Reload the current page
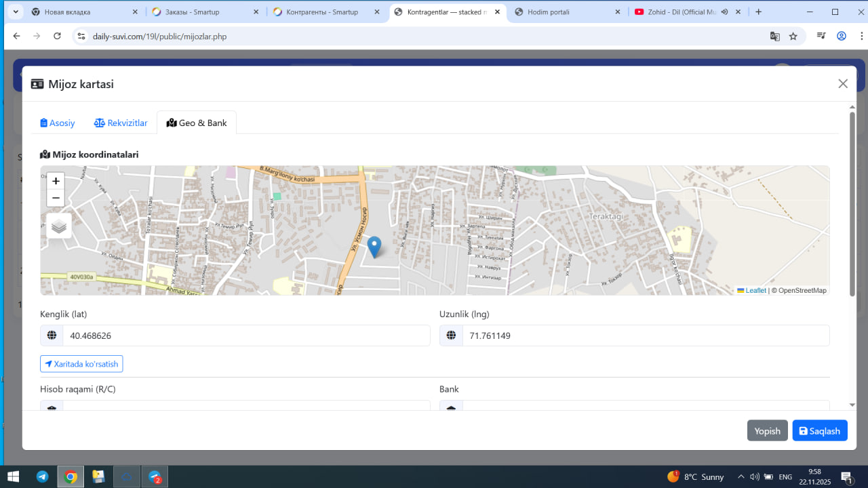The height and width of the screenshot is (488, 868). click(57, 36)
